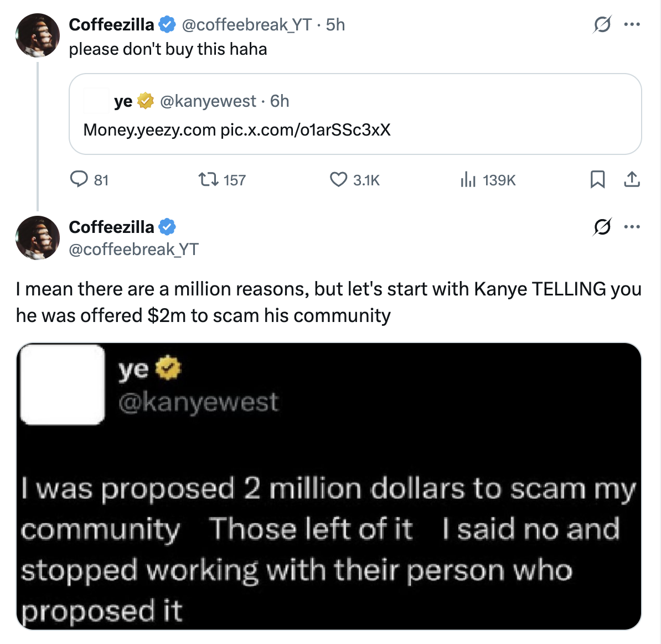Visit Coffeezilla profile name in first tweet

click(111, 25)
